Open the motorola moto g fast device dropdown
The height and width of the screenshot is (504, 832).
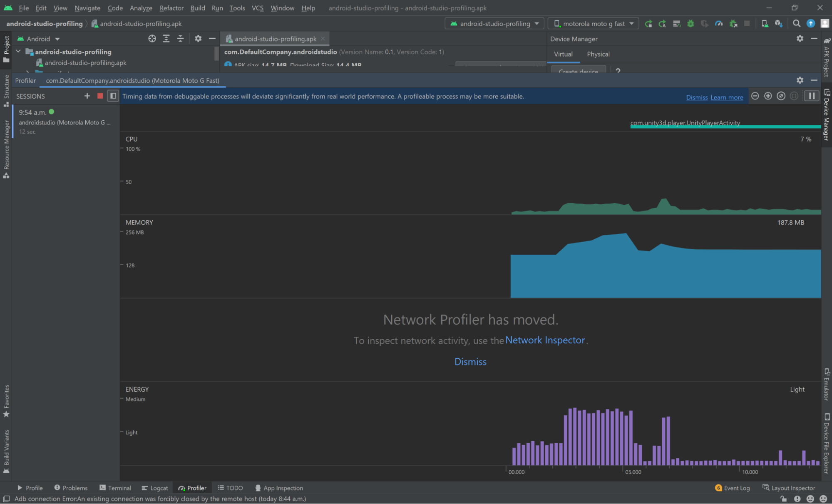tap(593, 24)
